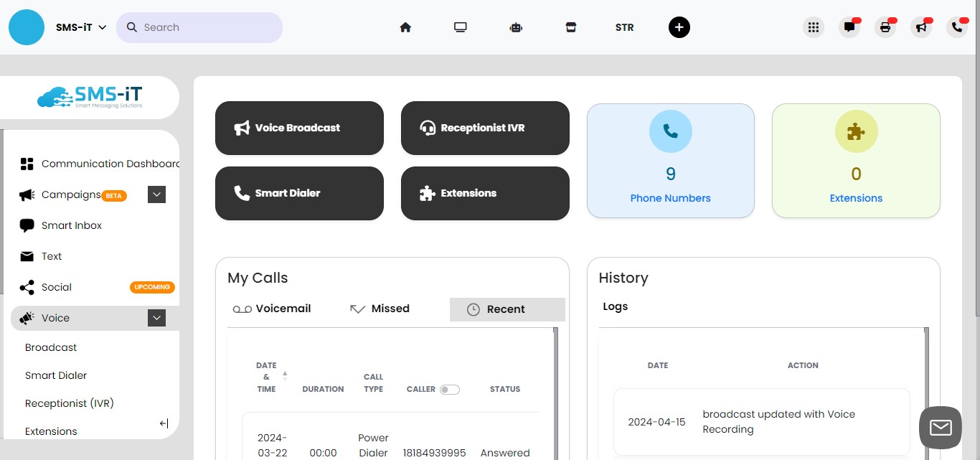
Task: Switch to the Missed calls tab
Action: [x=380, y=309]
